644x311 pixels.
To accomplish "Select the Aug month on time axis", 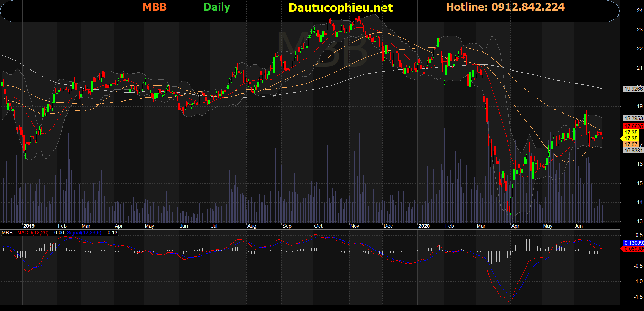I will click(x=252, y=226).
